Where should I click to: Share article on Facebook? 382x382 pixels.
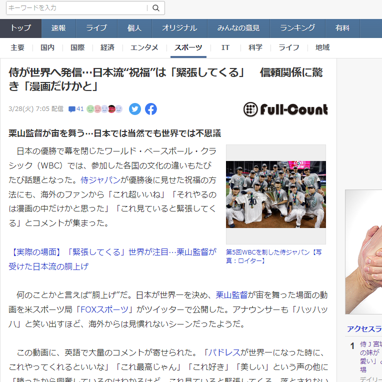pos(151,109)
